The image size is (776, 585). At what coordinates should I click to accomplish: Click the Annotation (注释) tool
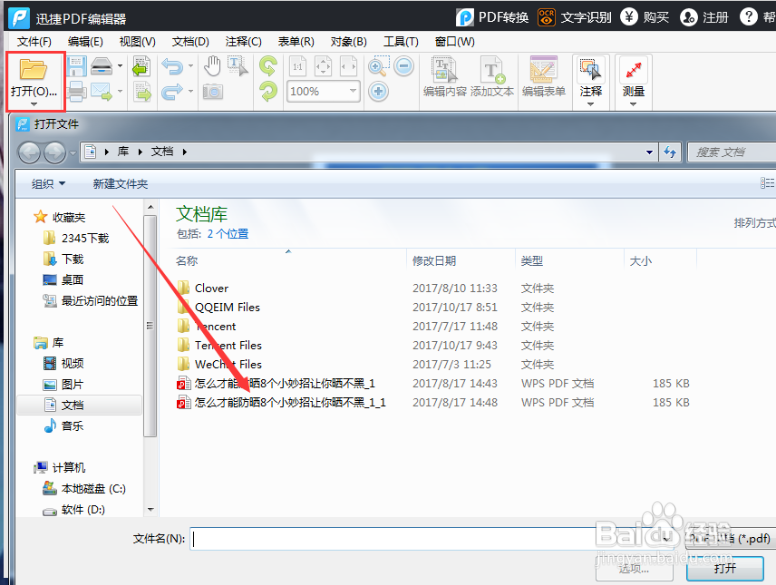coord(590,77)
